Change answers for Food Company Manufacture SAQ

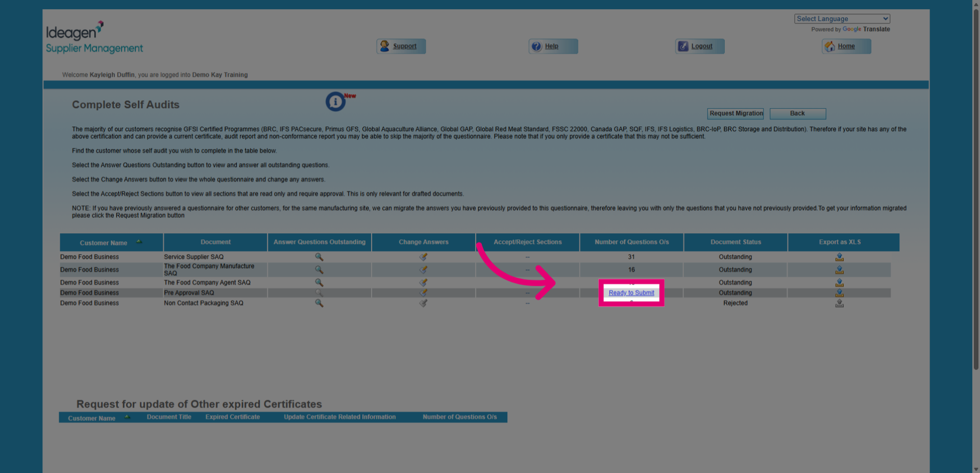pos(423,269)
